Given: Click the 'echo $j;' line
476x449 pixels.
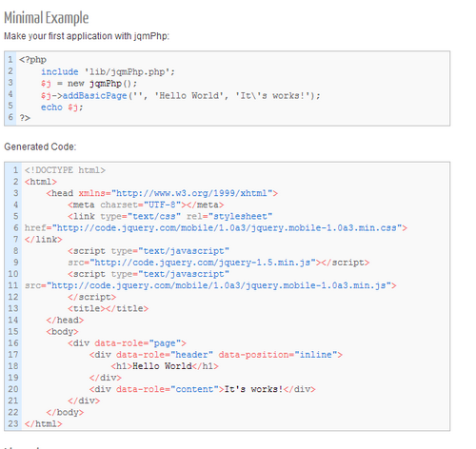Looking at the screenshot, I should pos(62,107).
